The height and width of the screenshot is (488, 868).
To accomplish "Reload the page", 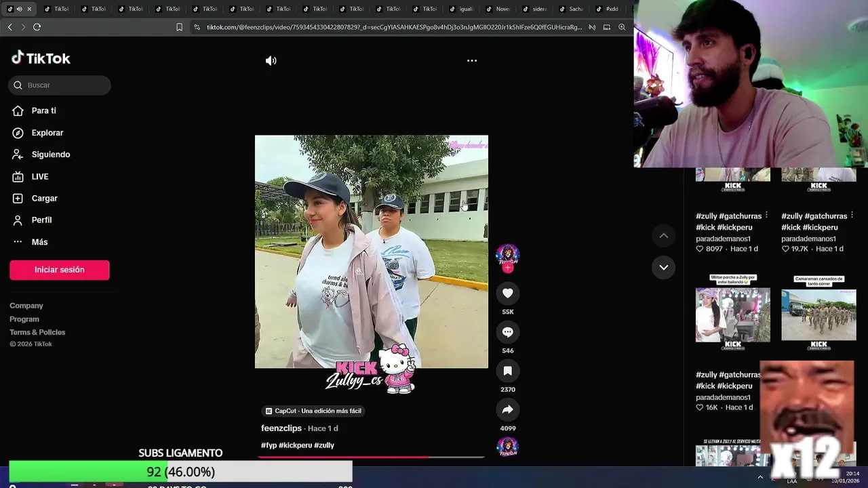I will (x=37, y=27).
